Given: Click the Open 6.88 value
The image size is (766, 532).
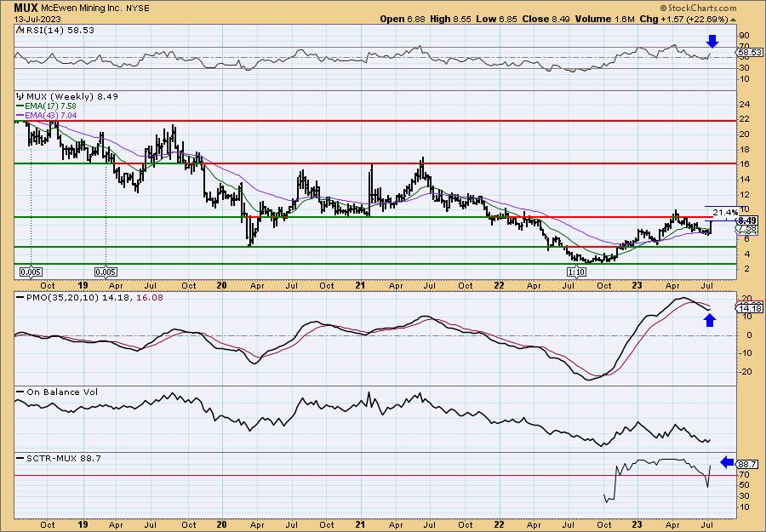Looking at the screenshot, I should coord(403,19).
